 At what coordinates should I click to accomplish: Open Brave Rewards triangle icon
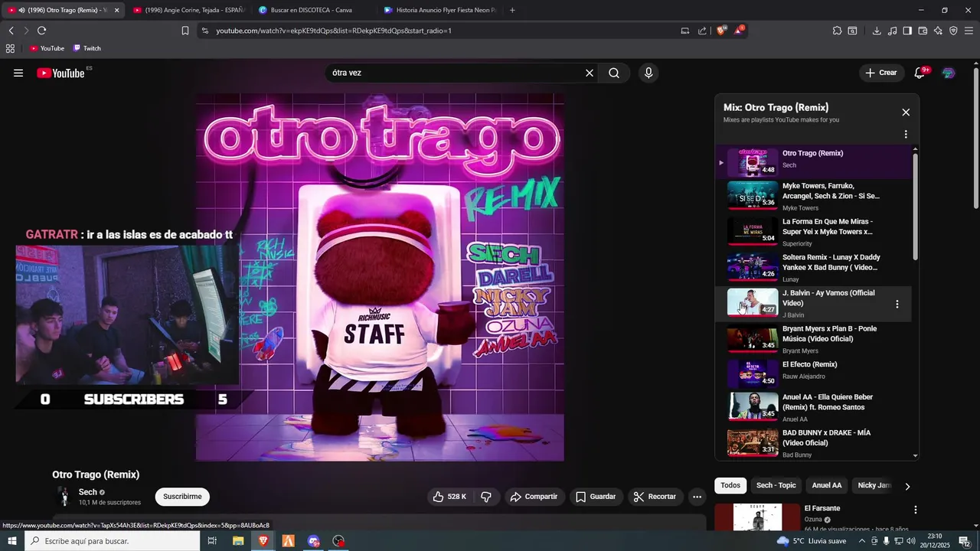[x=739, y=31]
